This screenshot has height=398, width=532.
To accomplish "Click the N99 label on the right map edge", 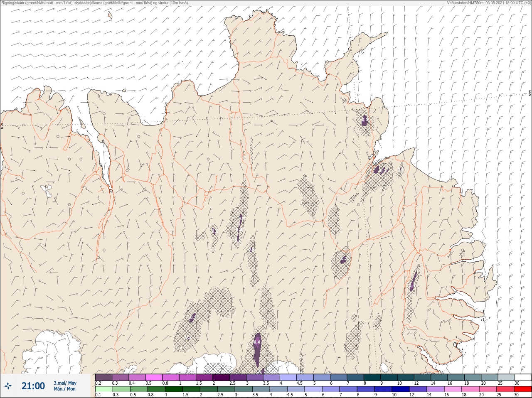I will (530, 93).
